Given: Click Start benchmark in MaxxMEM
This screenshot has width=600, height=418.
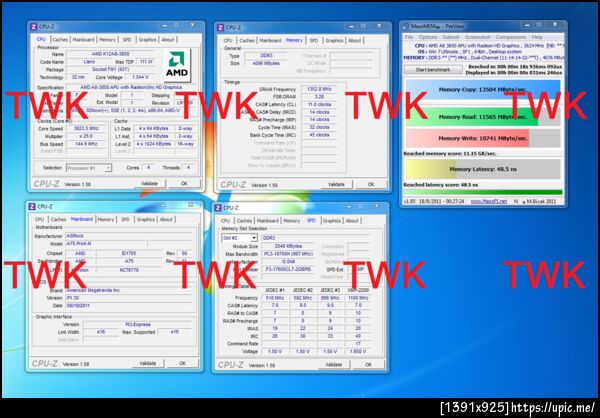Looking at the screenshot, I should tap(433, 70).
